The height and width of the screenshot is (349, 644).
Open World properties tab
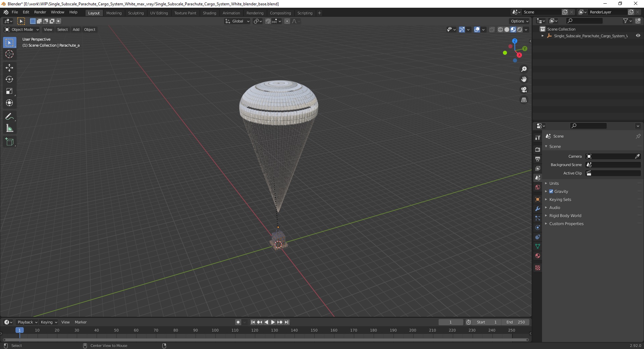pyautogui.click(x=538, y=187)
